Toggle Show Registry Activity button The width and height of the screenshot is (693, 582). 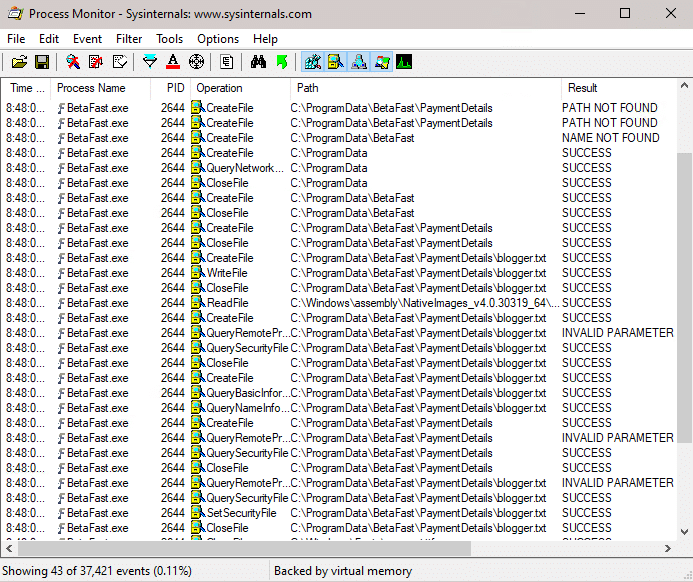coord(312,62)
